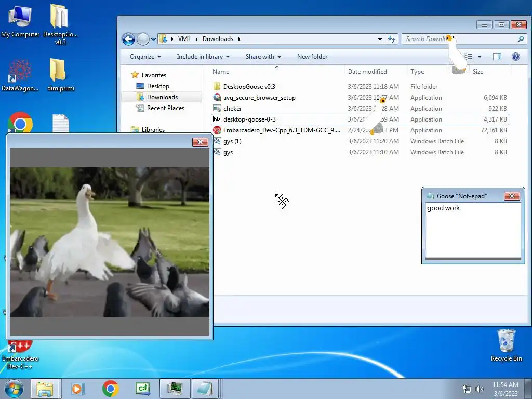Expand VM1 breadcrumb arrow in address bar
Viewport: 532px width, 399px height.
196,39
